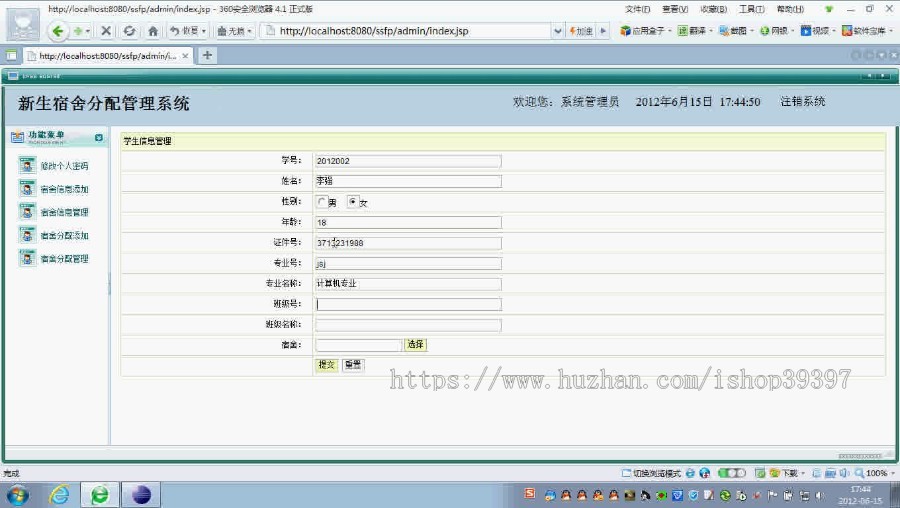The height and width of the screenshot is (508, 900).
Task: Toggle the sidebar panel icon beside tabs
Action: point(11,56)
